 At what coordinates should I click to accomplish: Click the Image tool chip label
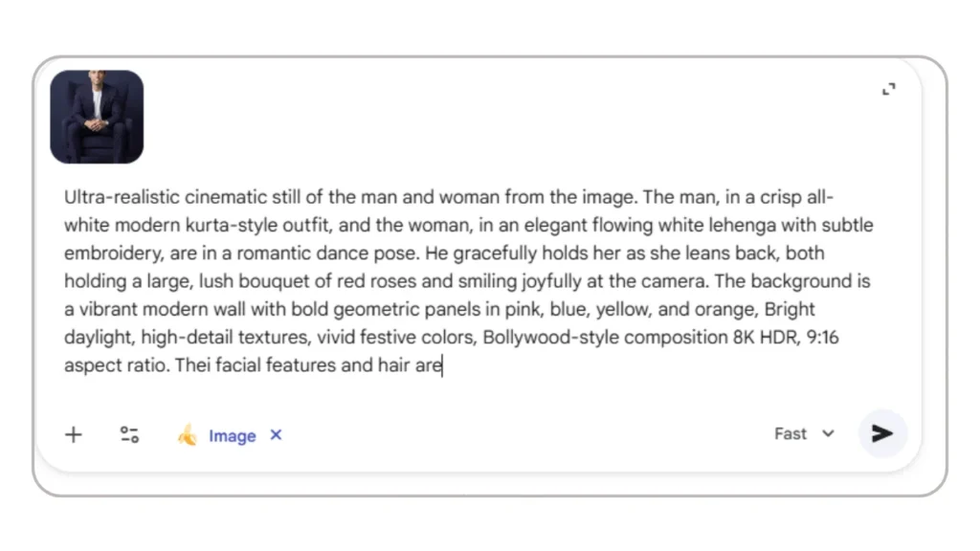pos(233,436)
